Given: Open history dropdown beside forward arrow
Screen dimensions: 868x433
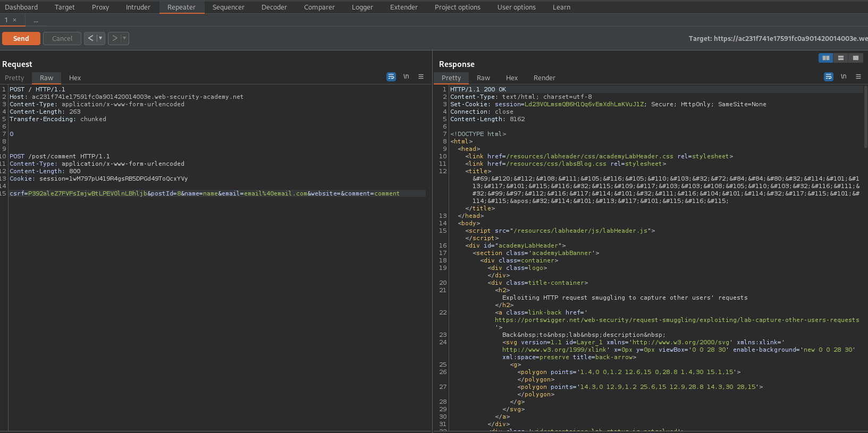Looking at the screenshot, I should pyautogui.click(x=124, y=38).
